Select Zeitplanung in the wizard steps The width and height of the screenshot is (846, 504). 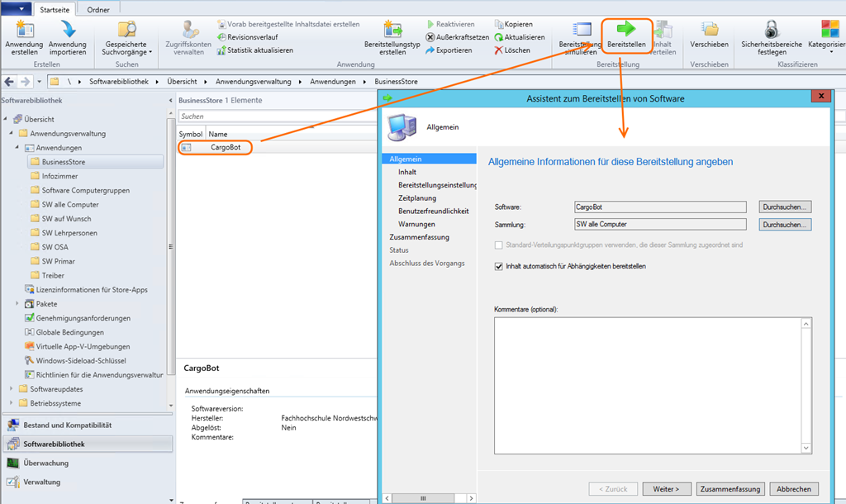pyautogui.click(x=416, y=198)
